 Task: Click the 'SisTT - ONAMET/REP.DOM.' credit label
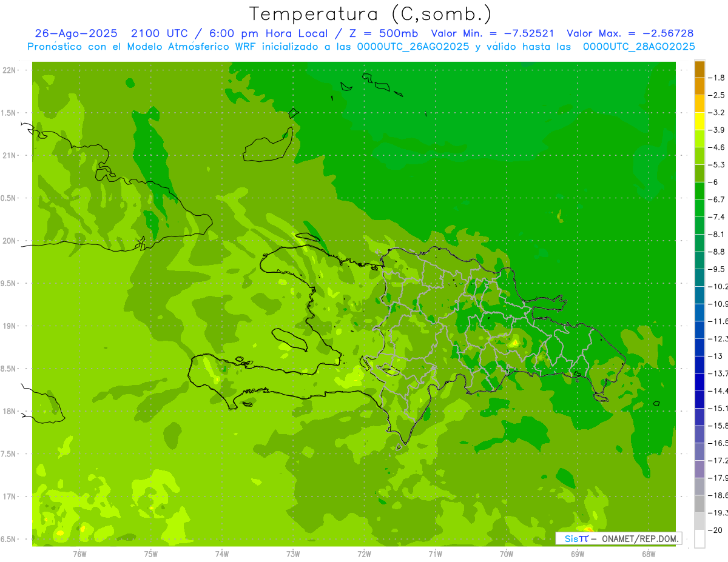pyautogui.click(x=619, y=538)
